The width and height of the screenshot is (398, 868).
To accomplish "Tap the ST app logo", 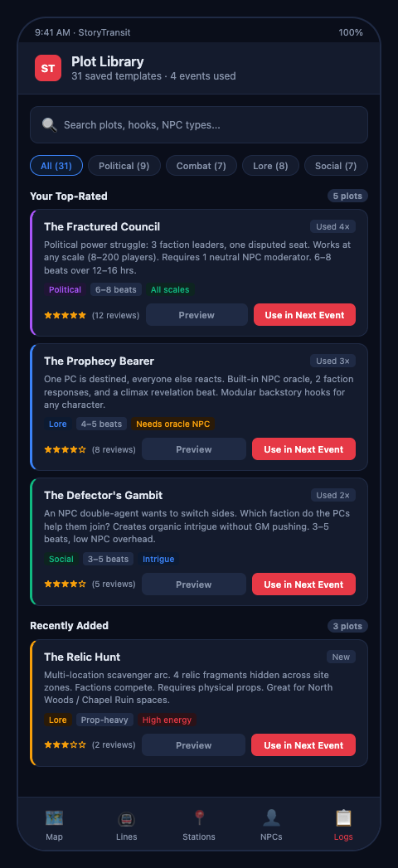I will (x=48, y=68).
